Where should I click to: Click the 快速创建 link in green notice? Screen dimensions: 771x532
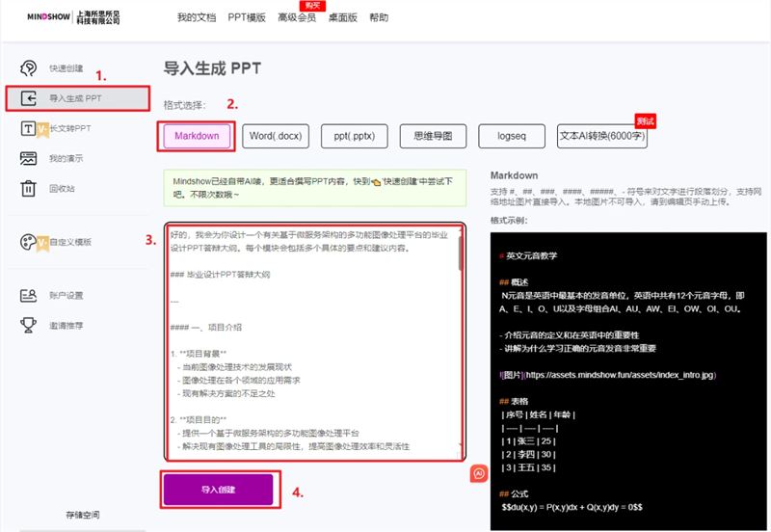(400, 181)
